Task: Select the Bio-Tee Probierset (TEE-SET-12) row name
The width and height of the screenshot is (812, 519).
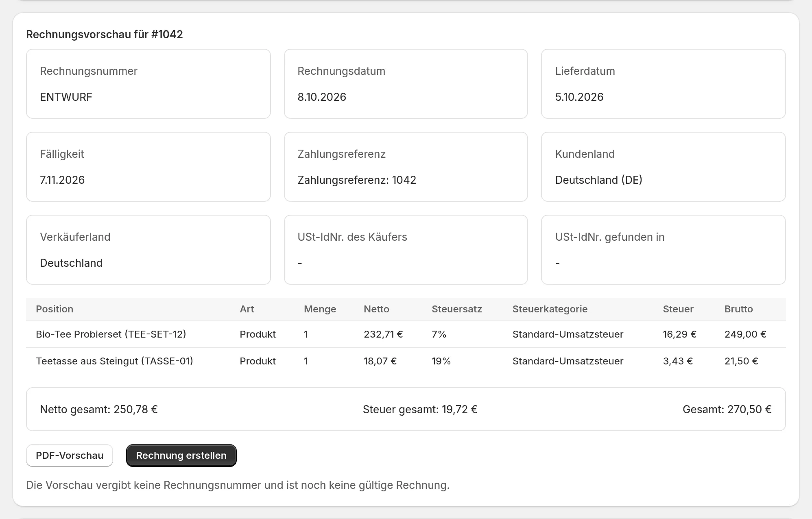Action: point(111,334)
